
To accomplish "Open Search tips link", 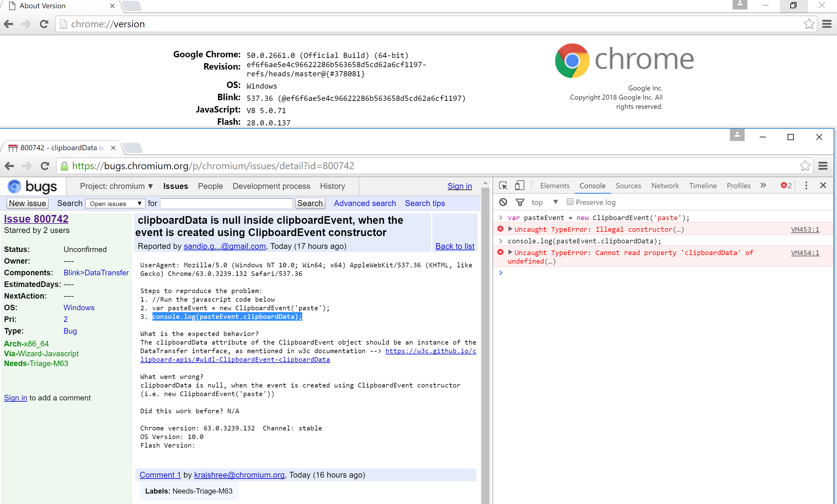I will pyautogui.click(x=425, y=203).
